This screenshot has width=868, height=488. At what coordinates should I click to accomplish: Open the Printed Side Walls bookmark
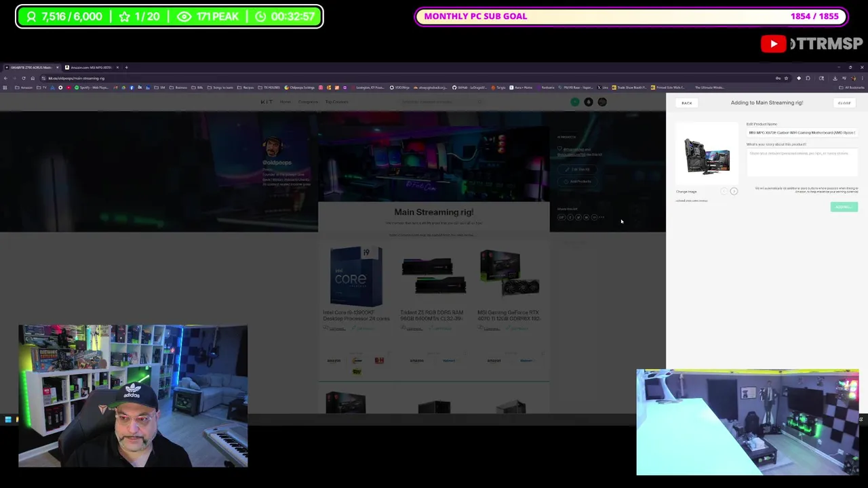click(x=669, y=87)
